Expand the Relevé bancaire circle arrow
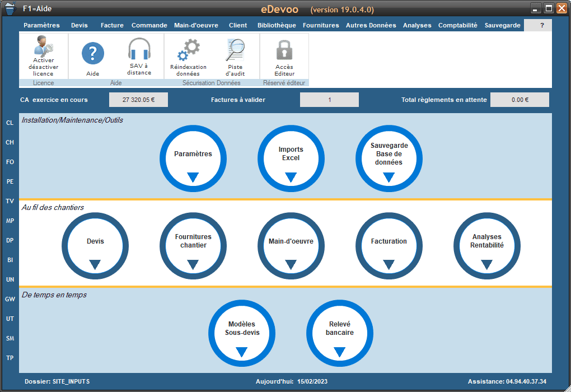This screenshot has height=392, width=571. [339, 352]
